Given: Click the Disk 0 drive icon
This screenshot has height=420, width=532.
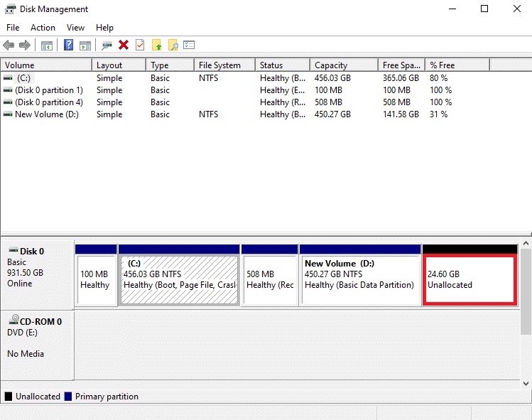Looking at the screenshot, I should click(x=13, y=251).
